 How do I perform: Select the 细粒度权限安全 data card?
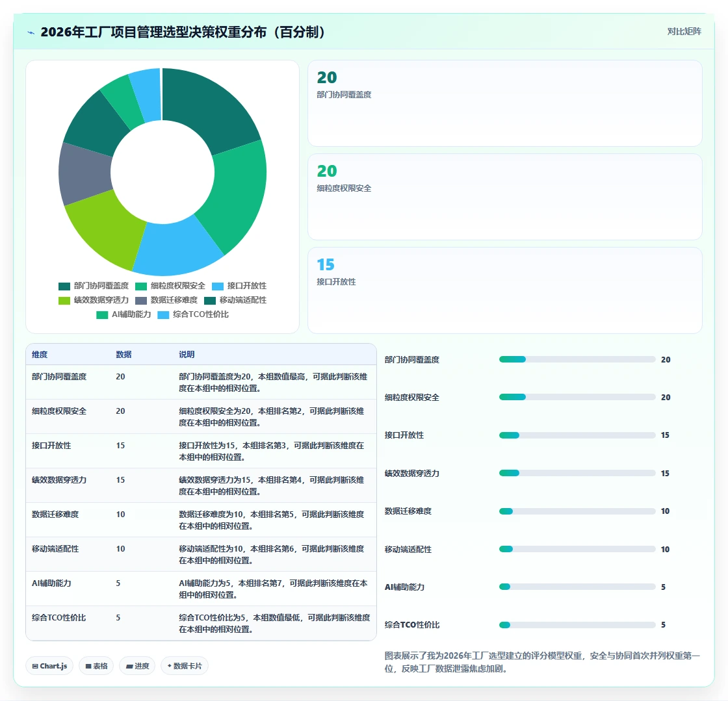(504, 197)
